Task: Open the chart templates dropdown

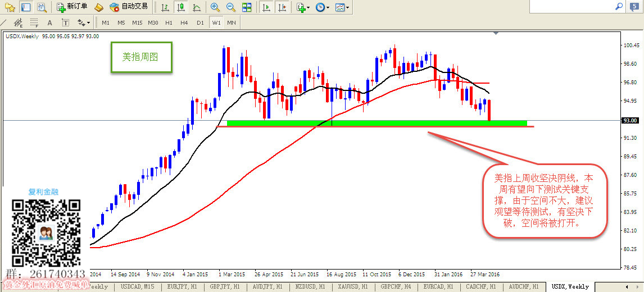Action: coord(342,7)
